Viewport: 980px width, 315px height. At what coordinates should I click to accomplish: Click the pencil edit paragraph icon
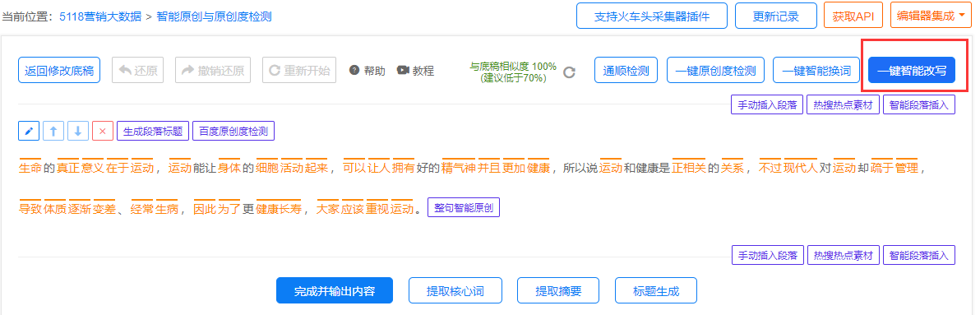click(29, 132)
